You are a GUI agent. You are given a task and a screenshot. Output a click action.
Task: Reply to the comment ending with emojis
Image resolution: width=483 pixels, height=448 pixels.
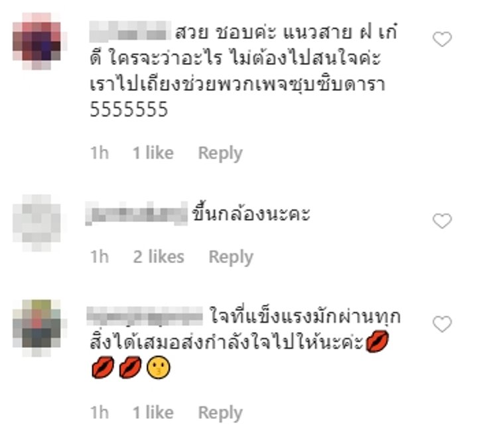point(220,413)
